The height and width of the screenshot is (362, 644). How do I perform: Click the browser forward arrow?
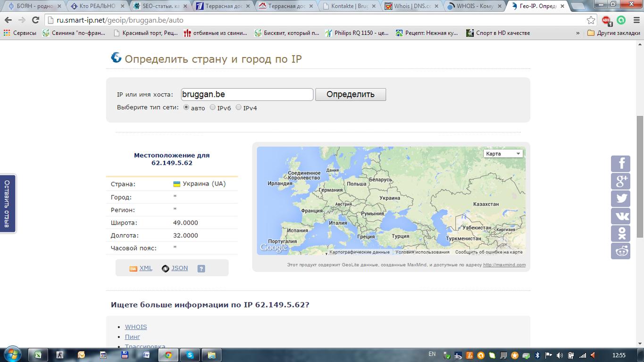[22, 20]
